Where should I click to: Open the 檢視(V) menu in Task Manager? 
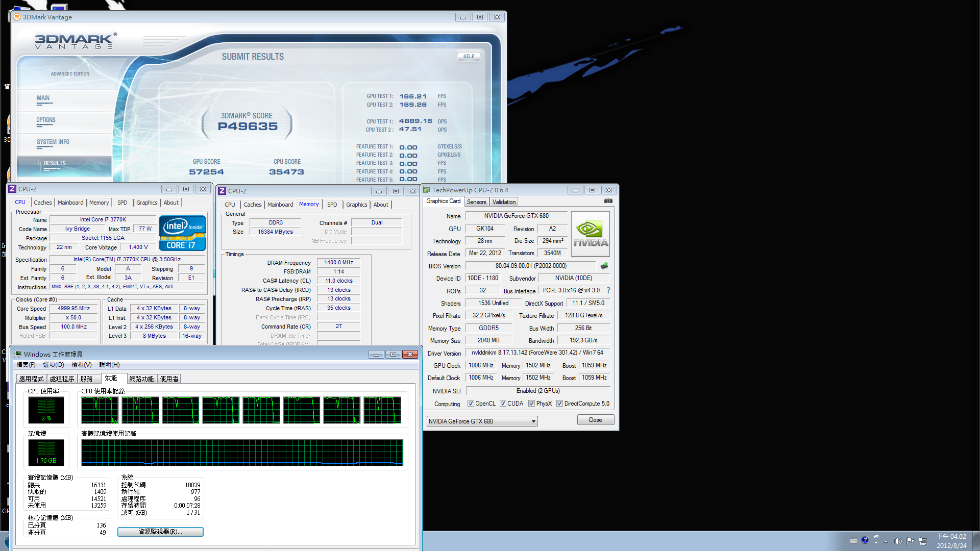point(81,365)
